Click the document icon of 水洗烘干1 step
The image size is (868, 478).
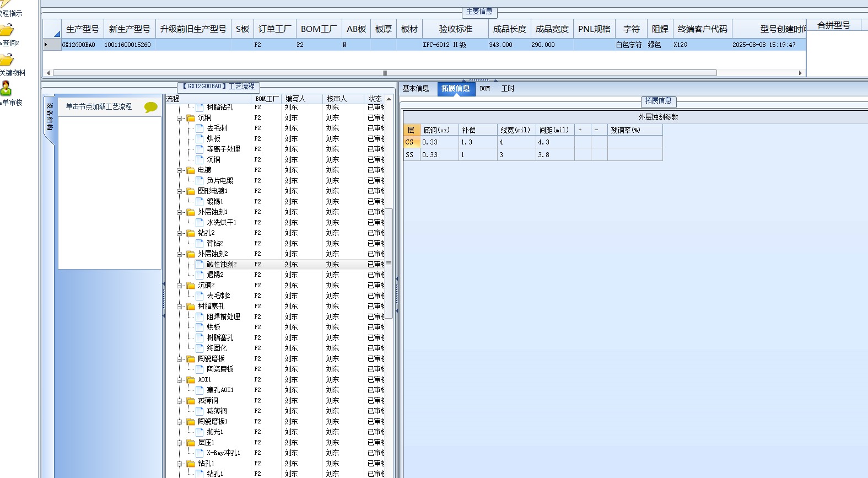(x=200, y=223)
